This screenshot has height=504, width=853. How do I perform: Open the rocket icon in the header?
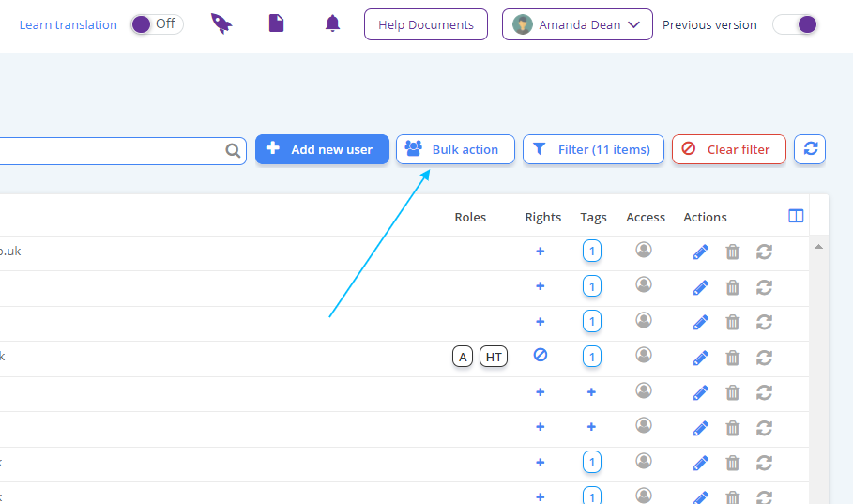221,24
